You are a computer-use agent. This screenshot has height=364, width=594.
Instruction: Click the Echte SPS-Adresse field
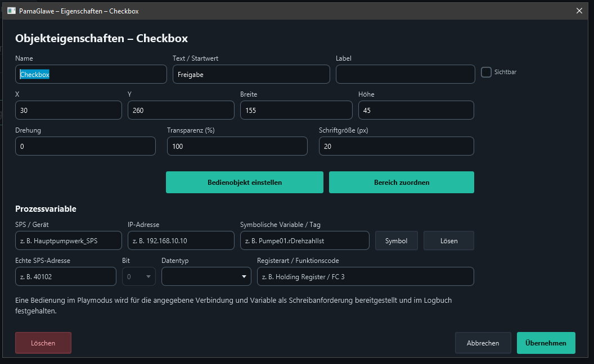tap(66, 276)
